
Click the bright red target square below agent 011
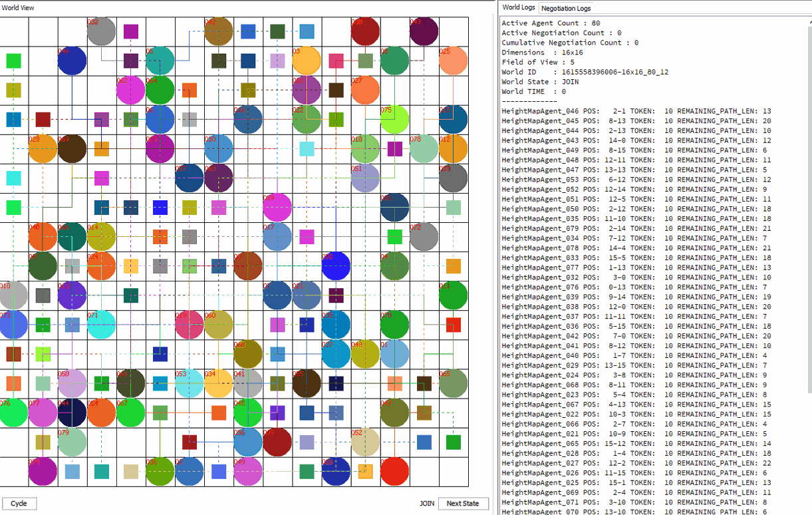[453, 325]
